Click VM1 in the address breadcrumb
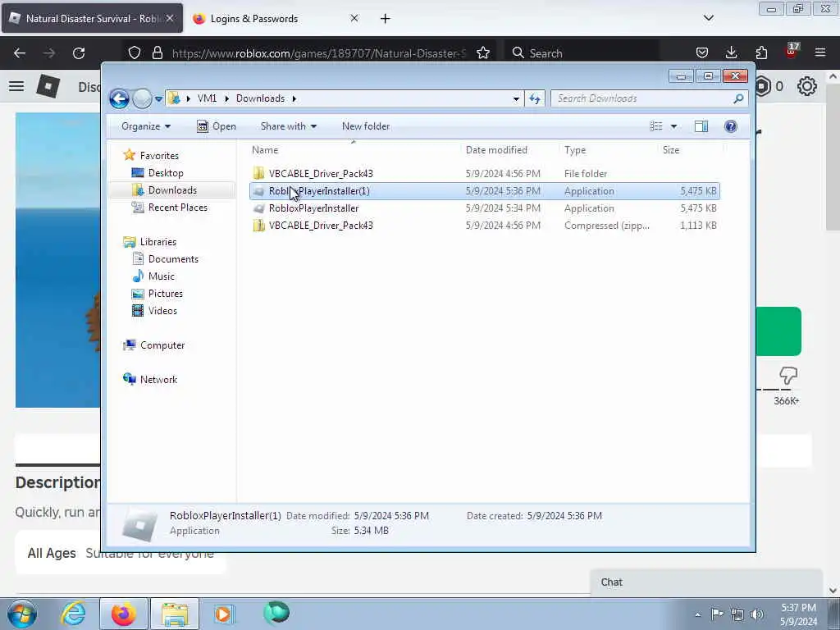Viewport: 840px width, 630px height. 207,98
